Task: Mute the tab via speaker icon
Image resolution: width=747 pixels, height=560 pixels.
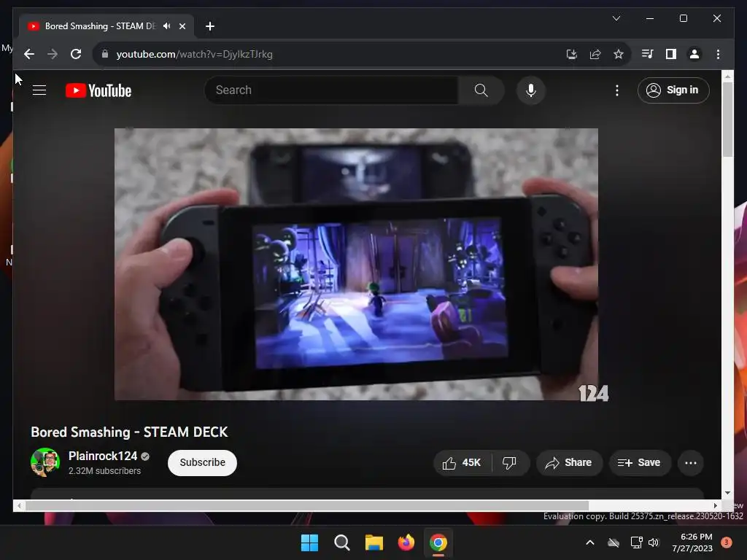Action: coord(166,26)
